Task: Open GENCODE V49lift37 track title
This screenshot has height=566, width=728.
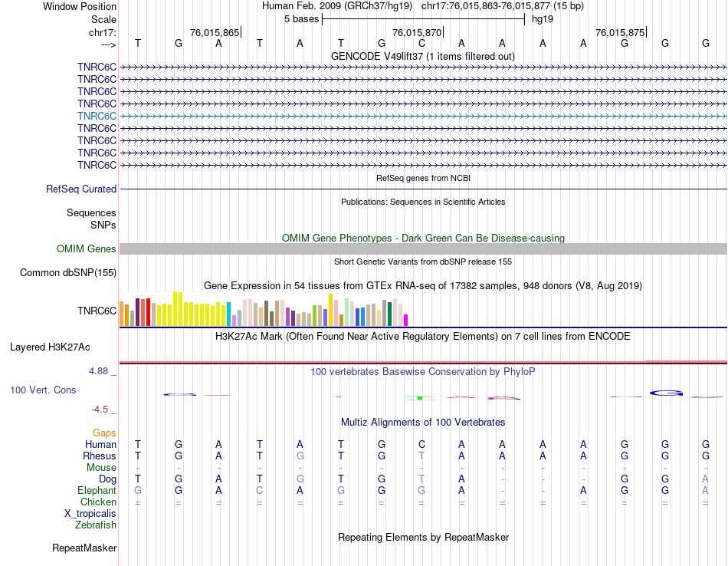Action: (x=423, y=56)
